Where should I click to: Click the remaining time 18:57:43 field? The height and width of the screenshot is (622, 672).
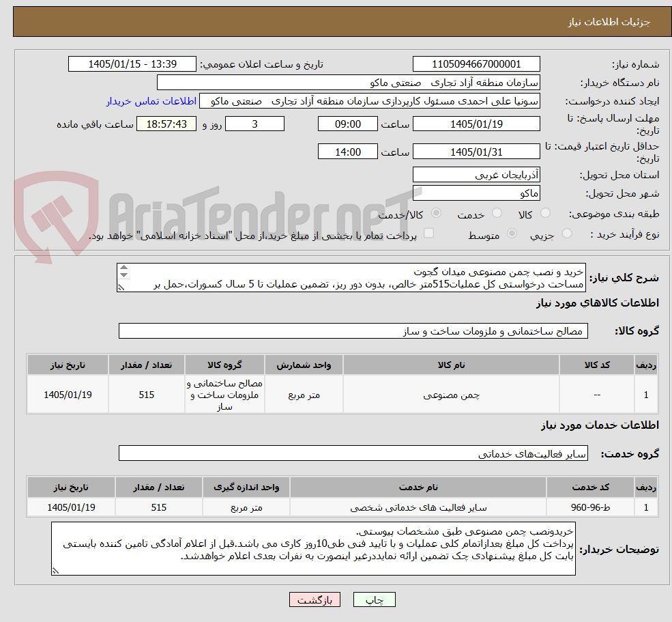[166, 124]
